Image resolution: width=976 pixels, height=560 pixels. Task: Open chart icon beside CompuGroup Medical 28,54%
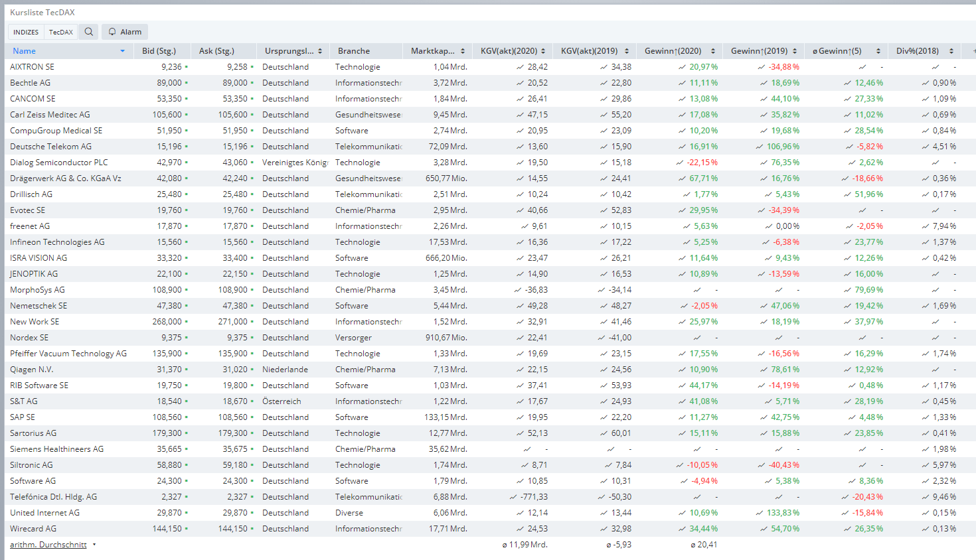[x=847, y=131]
